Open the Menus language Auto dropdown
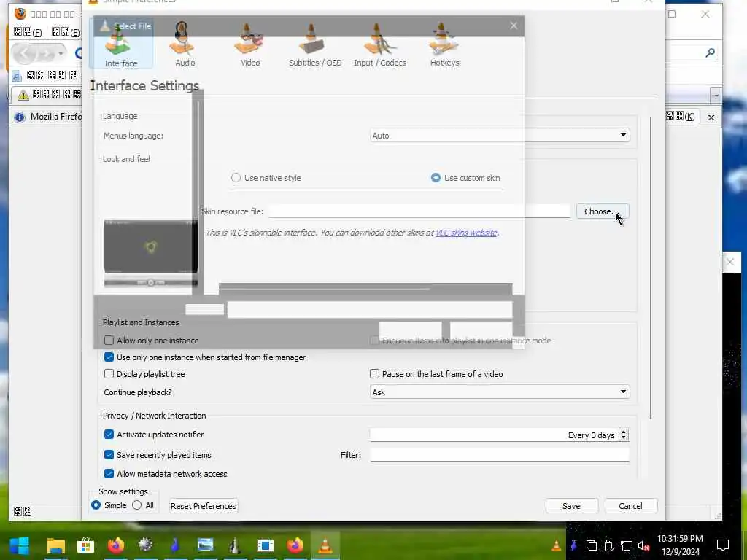This screenshot has width=747, height=560. point(500,135)
